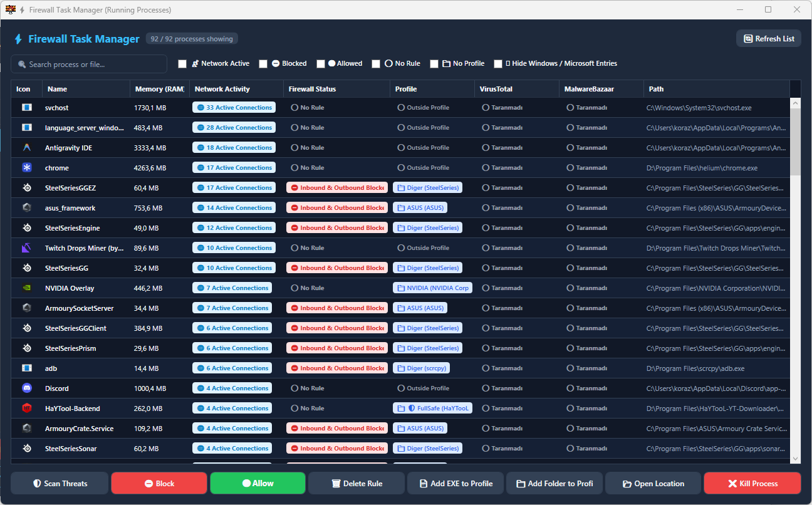
Task: Click the FullSafe (HaYTooL profile badge
Action: click(x=432, y=409)
